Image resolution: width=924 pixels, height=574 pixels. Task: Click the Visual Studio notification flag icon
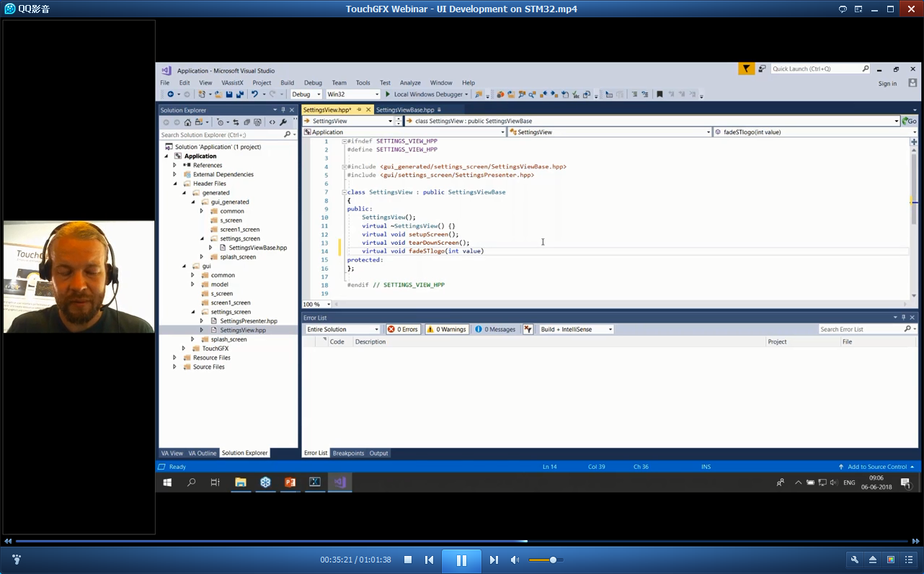pyautogui.click(x=746, y=68)
